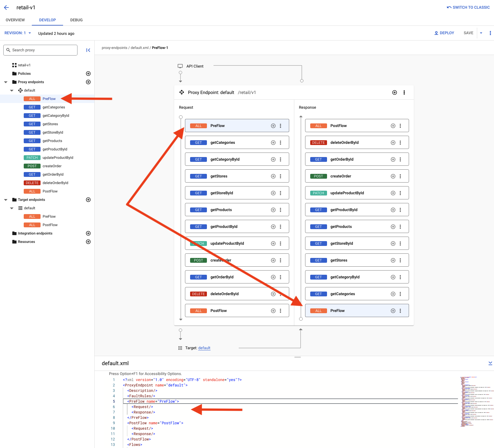This screenshot has width=494, height=448.
Task: Collapse the Target endpoints folder
Action: tap(6, 200)
